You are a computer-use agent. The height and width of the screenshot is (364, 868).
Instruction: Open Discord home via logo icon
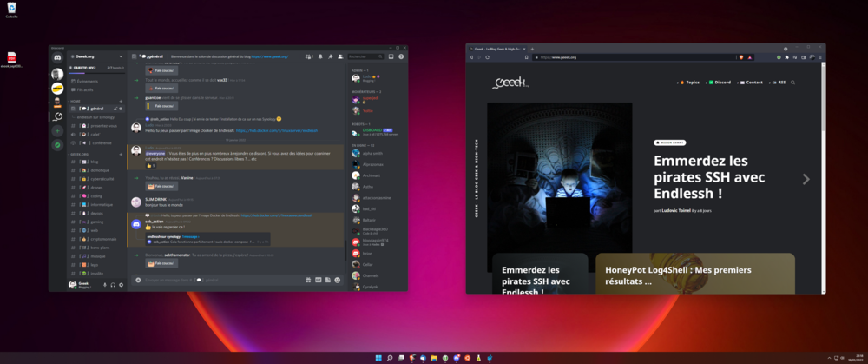tap(57, 57)
